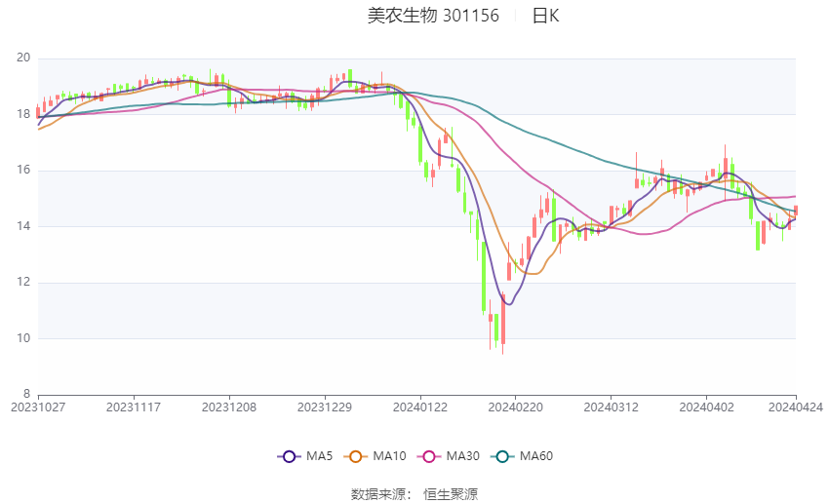This screenshot has width=829, height=504.
Task: Click the 20 price level on y-axis
Action: tap(23, 58)
